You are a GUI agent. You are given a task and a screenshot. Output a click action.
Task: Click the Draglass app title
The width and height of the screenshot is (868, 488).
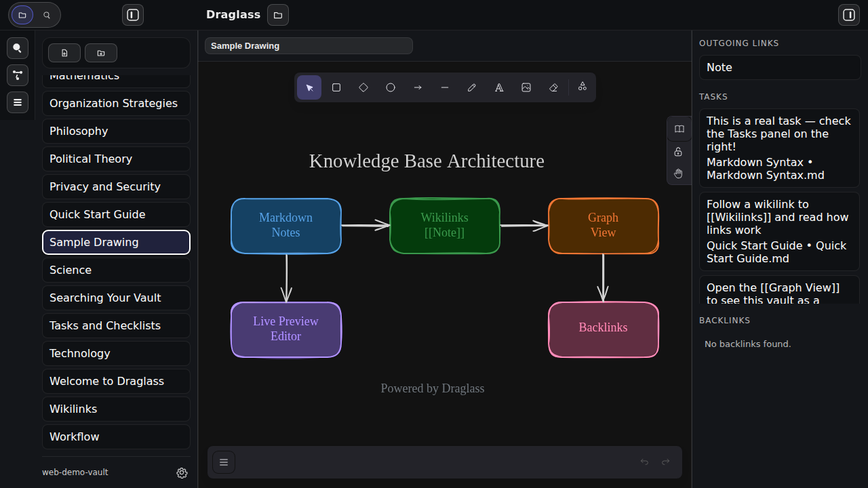point(233,15)
